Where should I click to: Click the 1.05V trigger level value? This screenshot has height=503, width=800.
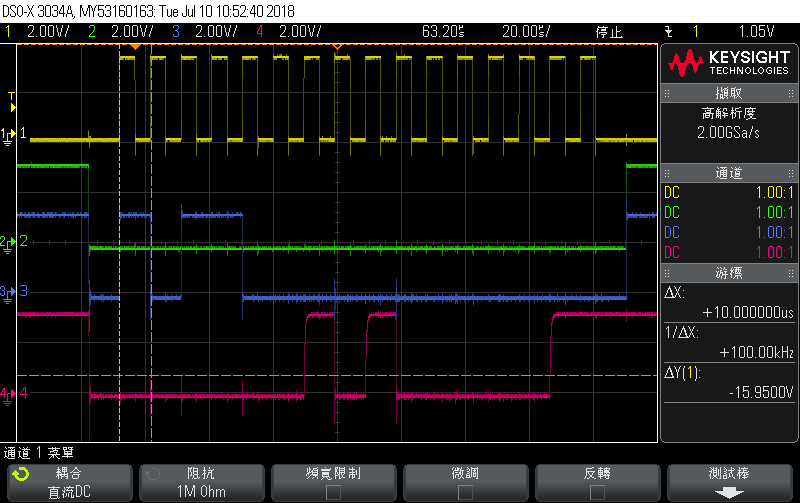point(757,32)
